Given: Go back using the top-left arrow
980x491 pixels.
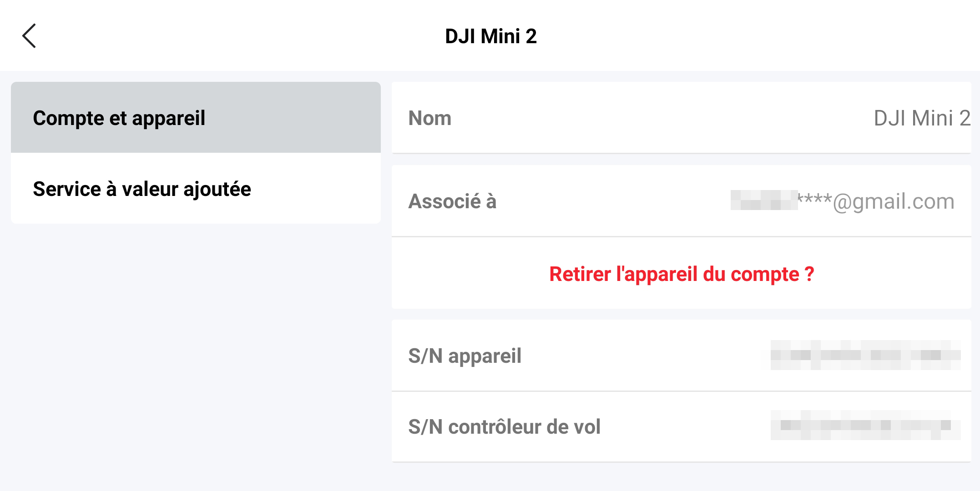Looking at the screenshot, I should tap(29, 36).
